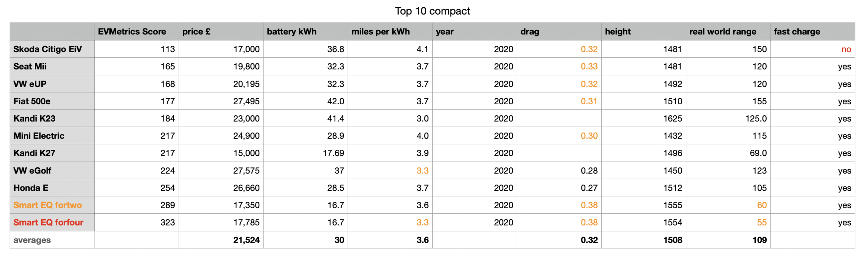Click the VW eGolf drag value 0.28
This screenshot has width=868, height=263.
tap(589, 171)
